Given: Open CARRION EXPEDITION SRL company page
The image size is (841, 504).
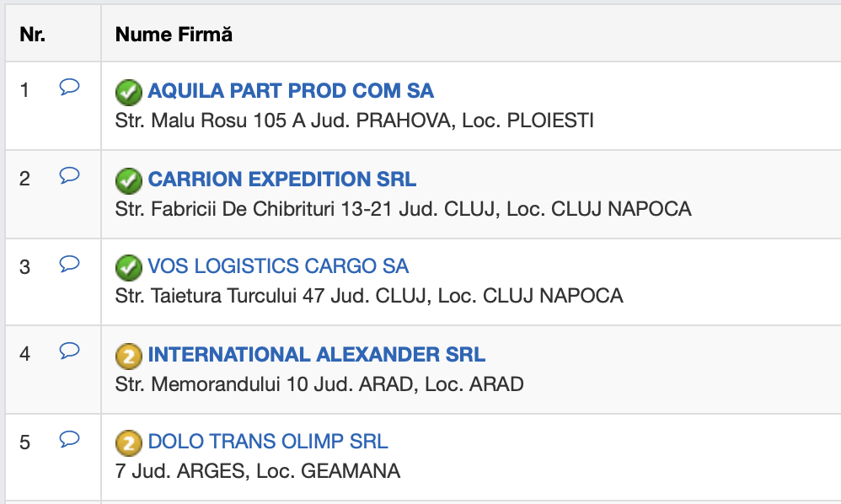Looking at the screenshot, I should (281, 180).
